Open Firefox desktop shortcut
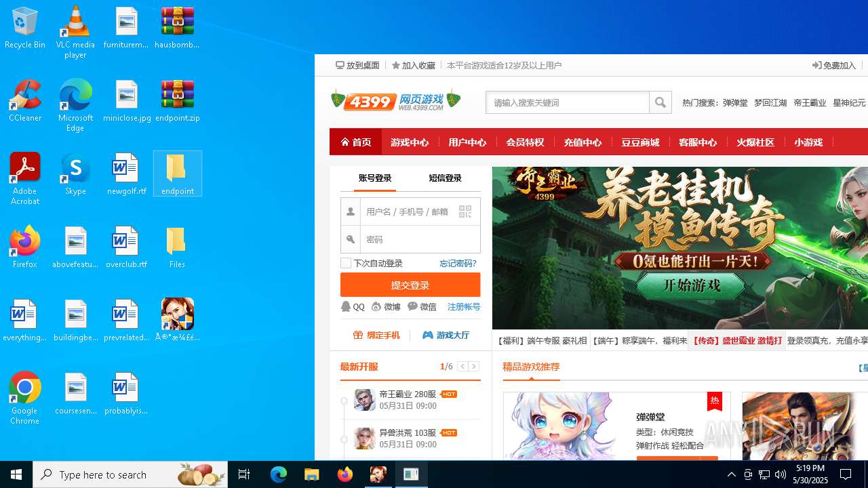Image resolution: width=868 pixels, height=488 pixels. point(25,247)
